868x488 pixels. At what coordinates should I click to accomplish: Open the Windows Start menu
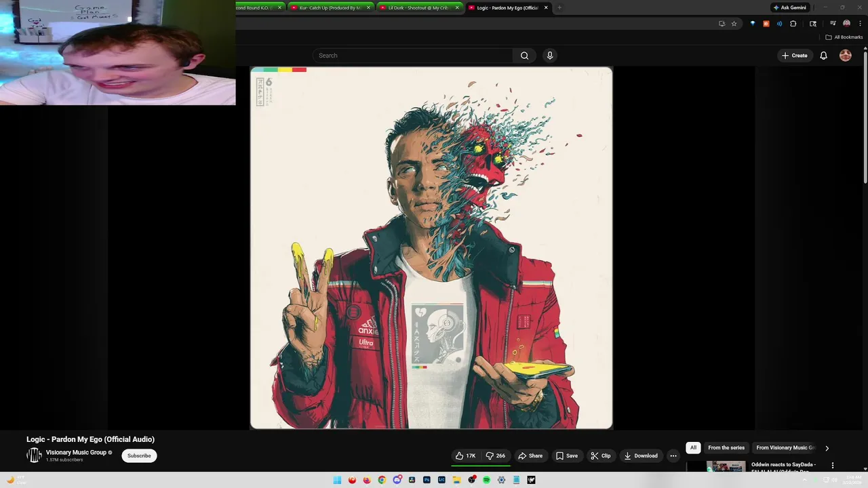337,480
